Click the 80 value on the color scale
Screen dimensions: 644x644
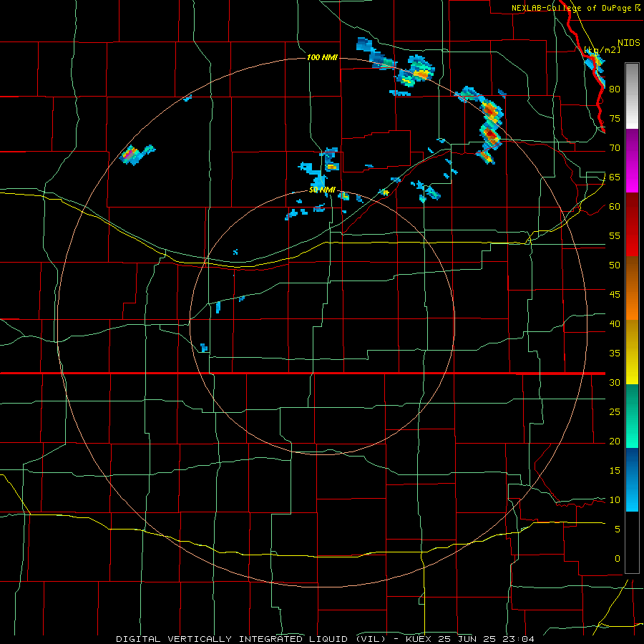coord(615,89)
